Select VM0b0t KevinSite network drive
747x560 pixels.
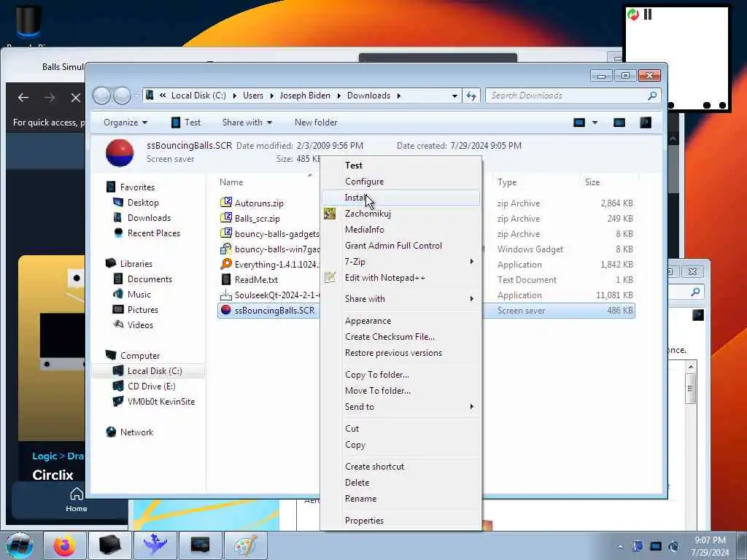tap(161, 402)
